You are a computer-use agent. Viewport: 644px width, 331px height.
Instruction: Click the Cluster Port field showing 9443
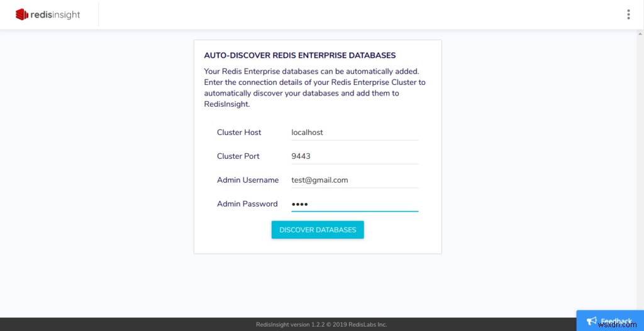point(355,156)
